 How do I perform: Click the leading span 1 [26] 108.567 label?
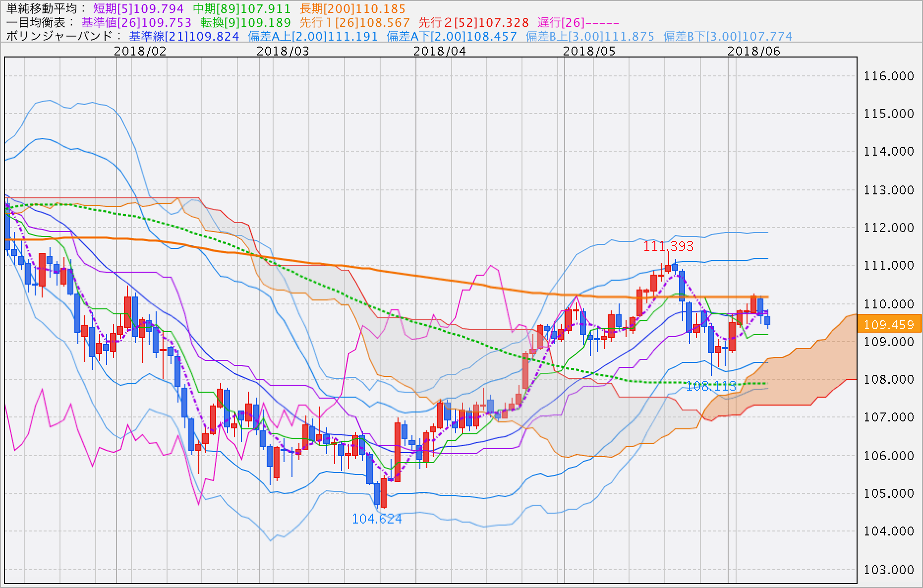(x=354, y=23)
